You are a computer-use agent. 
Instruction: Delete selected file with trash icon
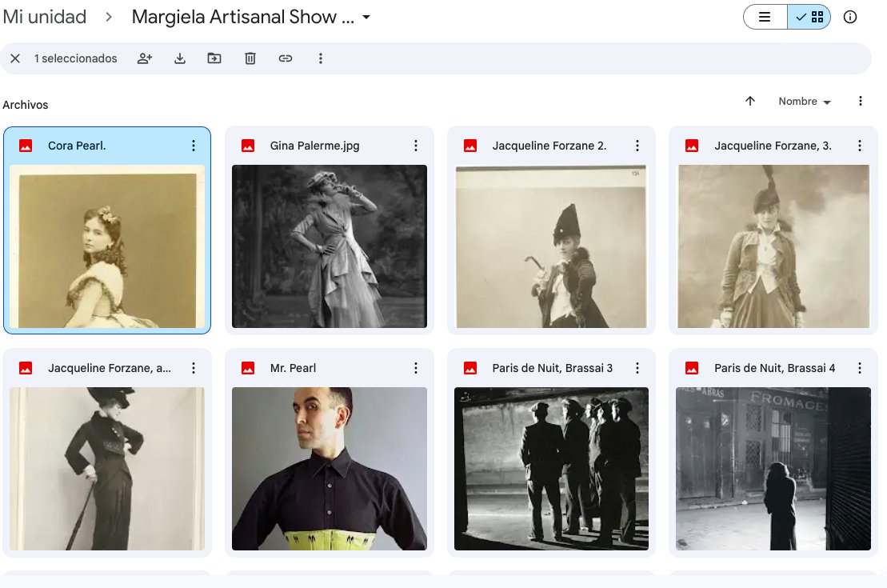point(250,58)
